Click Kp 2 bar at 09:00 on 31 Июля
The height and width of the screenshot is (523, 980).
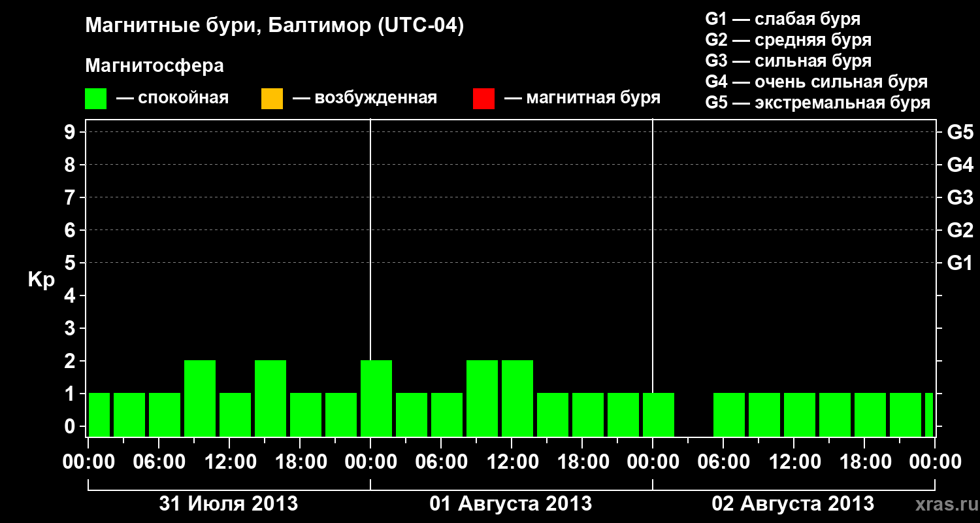point(200,398)
